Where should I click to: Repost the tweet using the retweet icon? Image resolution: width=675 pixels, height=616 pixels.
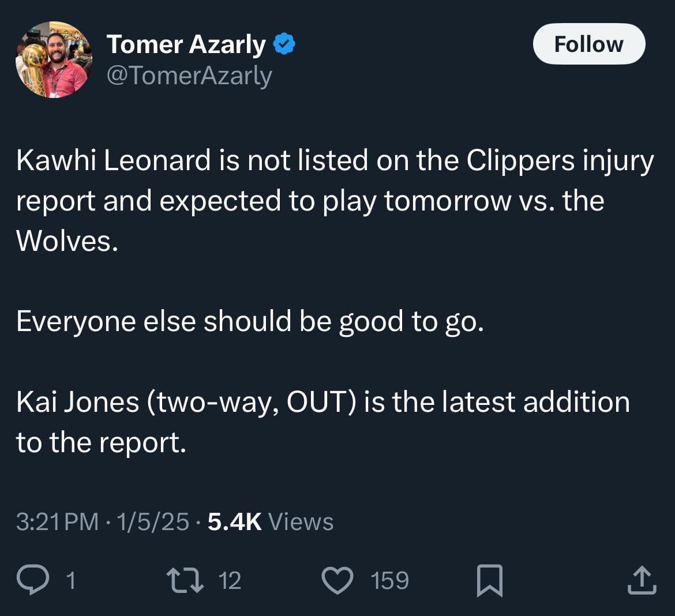(x=185, y=580)
